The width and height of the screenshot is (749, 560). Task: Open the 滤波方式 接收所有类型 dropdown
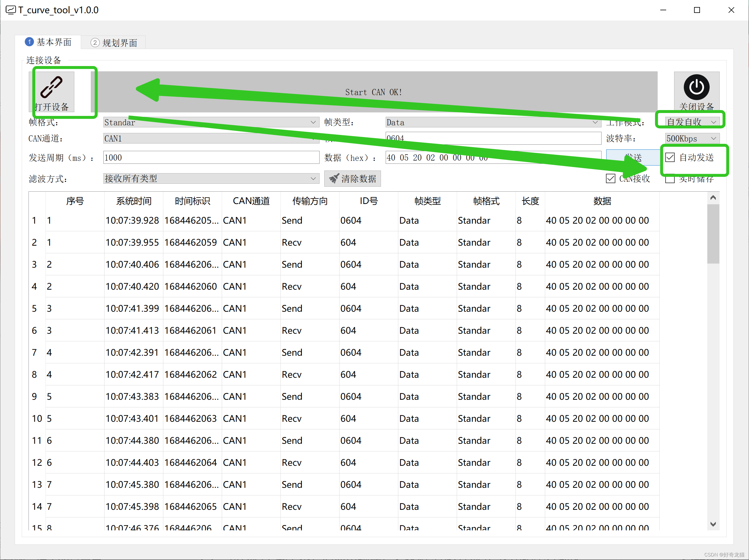pos(211,178)
